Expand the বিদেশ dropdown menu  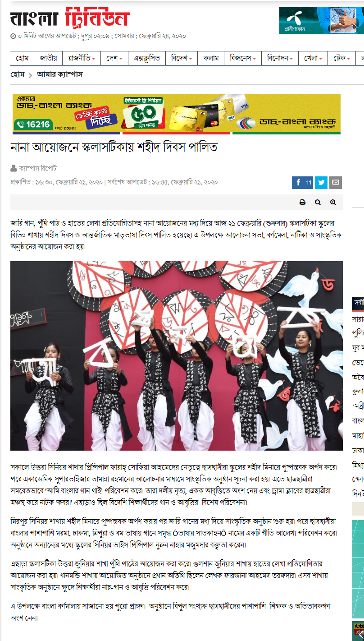point(182,58)
